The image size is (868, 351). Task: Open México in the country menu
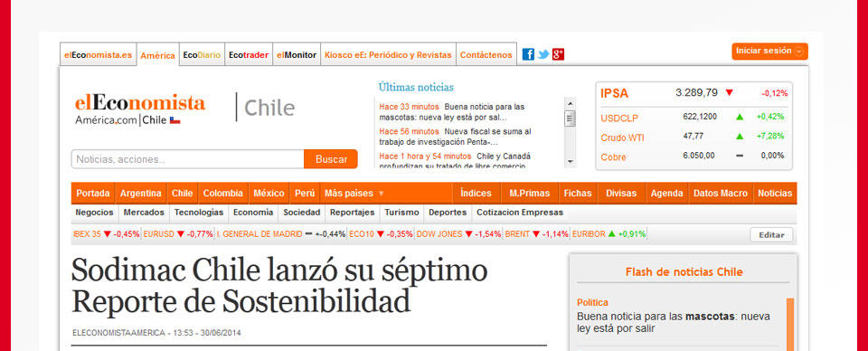(269, 194)
